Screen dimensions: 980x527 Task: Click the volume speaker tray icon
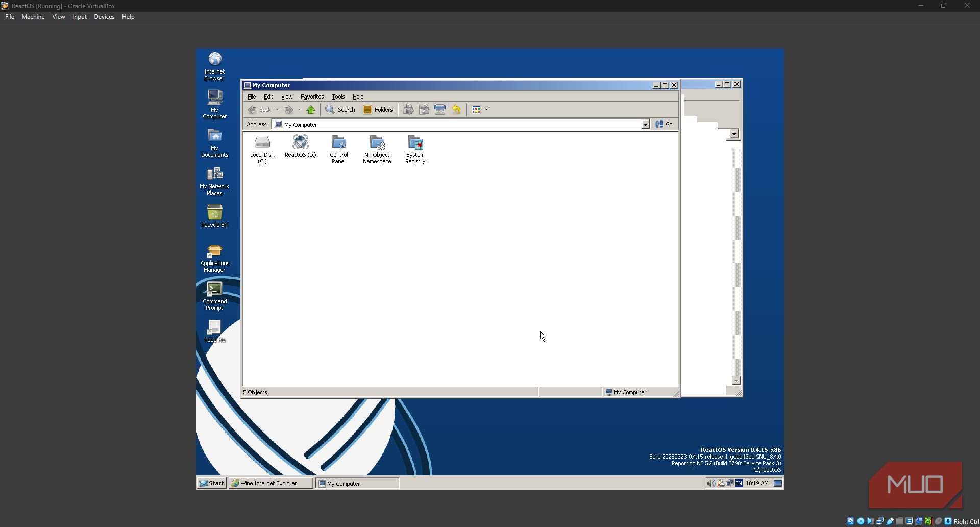(710, 483)
